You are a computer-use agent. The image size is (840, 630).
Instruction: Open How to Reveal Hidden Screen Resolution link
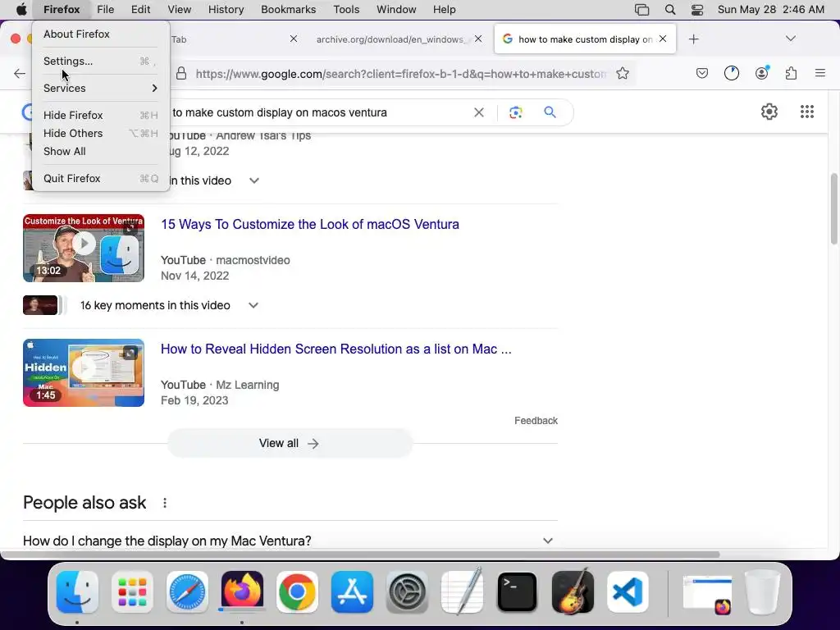tap(336, 349)
